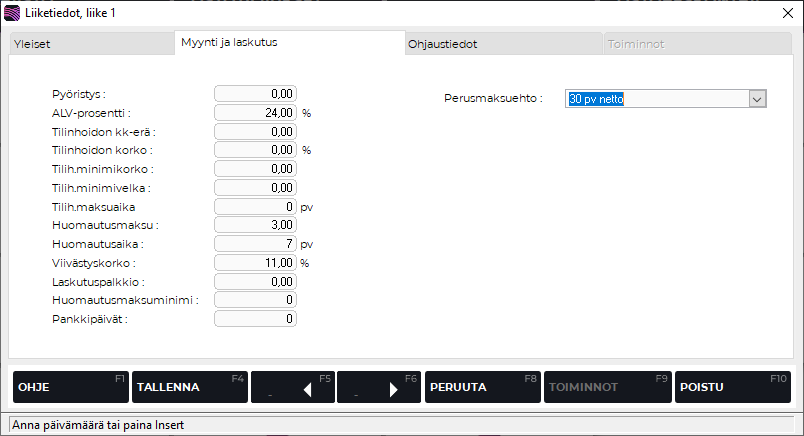Save with the TALLENNA button
804x436 pixels.
(189, 387)
